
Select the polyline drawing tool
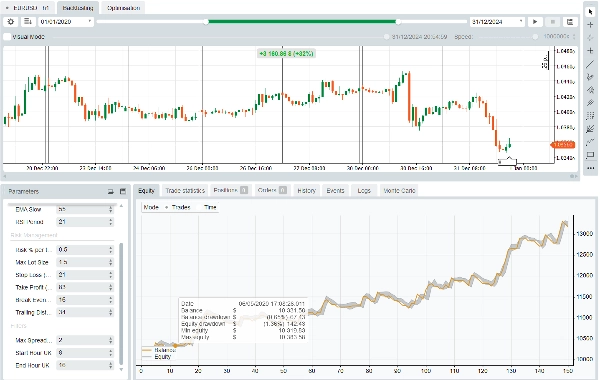[x=590, y=142]
